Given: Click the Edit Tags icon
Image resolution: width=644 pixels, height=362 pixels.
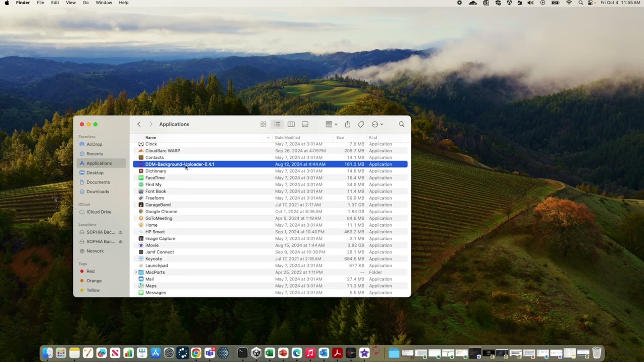Looking at the screenshot, I should [x=361, y=124].
